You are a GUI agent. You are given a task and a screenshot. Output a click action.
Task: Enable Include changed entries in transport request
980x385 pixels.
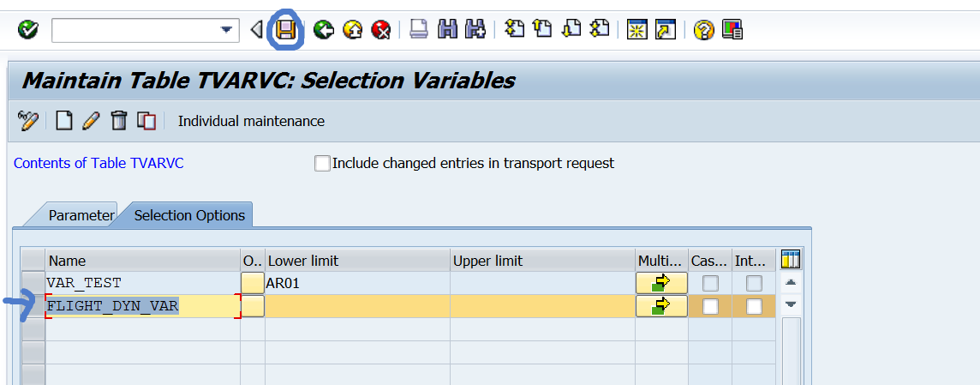coord(322,163)
